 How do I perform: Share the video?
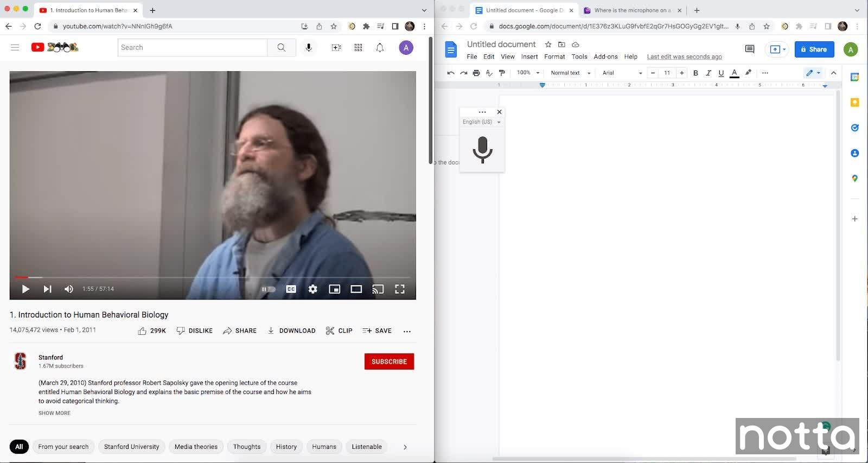click(240, 331)
